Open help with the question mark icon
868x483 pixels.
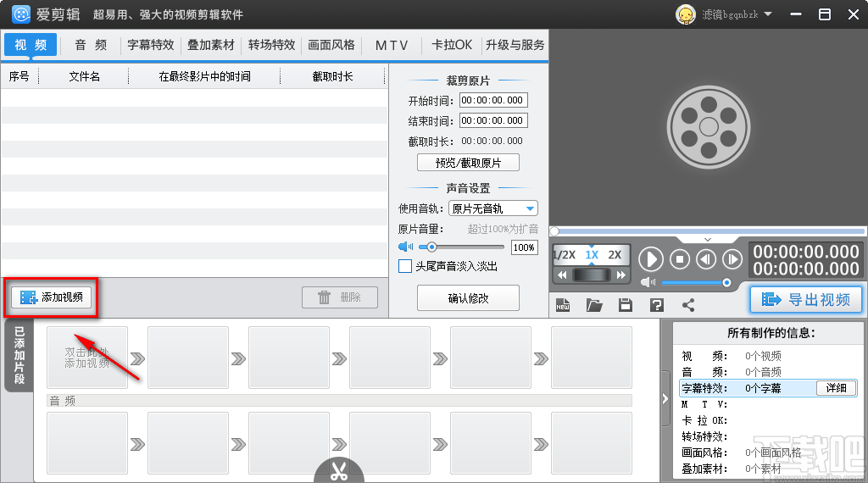(x=657, y=305)
